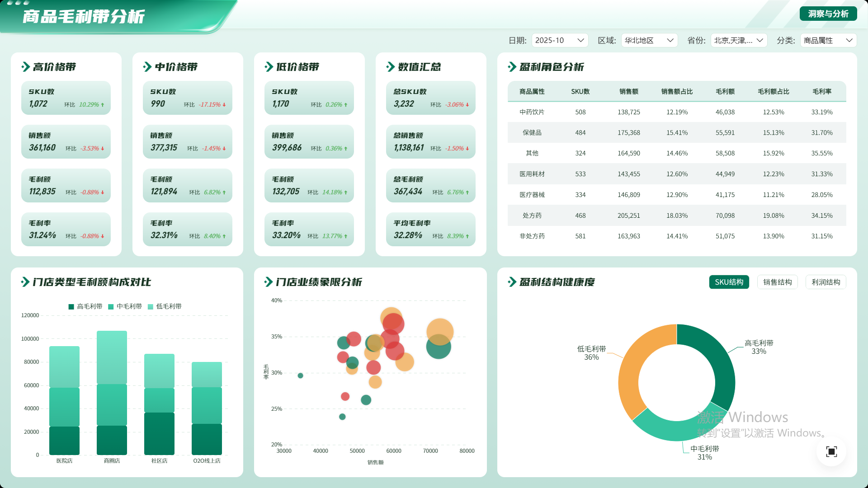Viewport: 868px width, 488px height.
Task: Click arrow icon beside 盈利结构健康度 title
Action: (512, 282)
